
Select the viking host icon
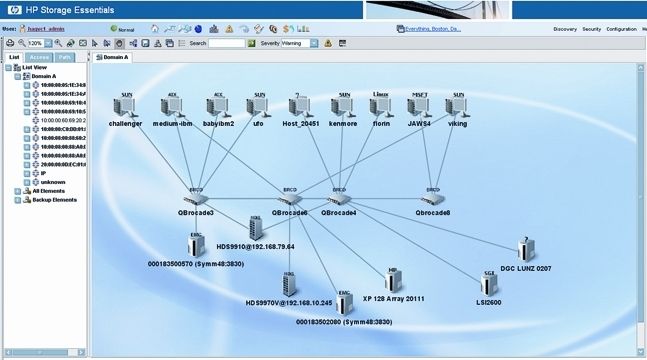[x=457, y=107]
